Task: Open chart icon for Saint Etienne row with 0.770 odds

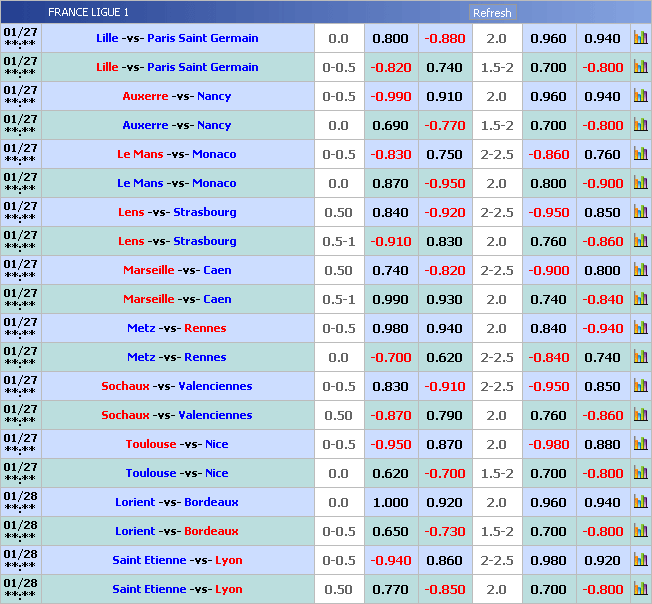Action: point(640,590)
